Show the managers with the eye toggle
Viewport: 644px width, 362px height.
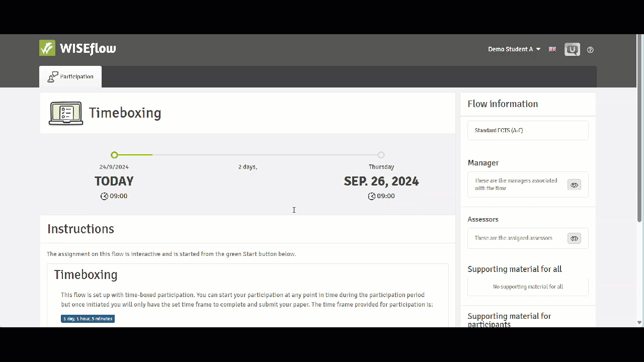point(574,185)
